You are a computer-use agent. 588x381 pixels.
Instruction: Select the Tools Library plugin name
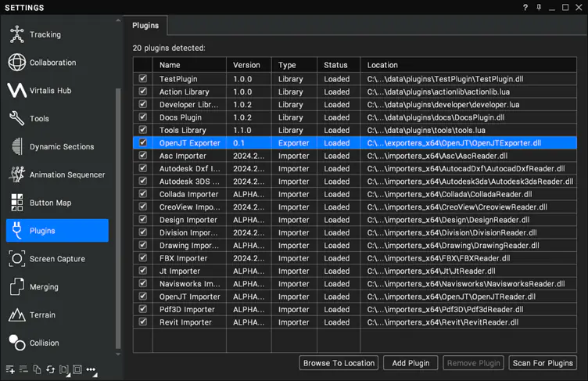tap(183, 130)
